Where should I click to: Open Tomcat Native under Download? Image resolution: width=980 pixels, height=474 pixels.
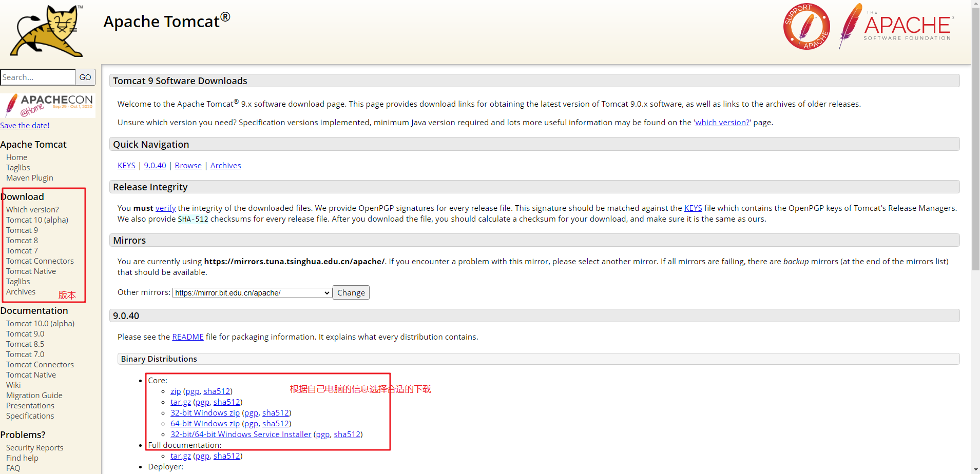(x=31, y=271)
